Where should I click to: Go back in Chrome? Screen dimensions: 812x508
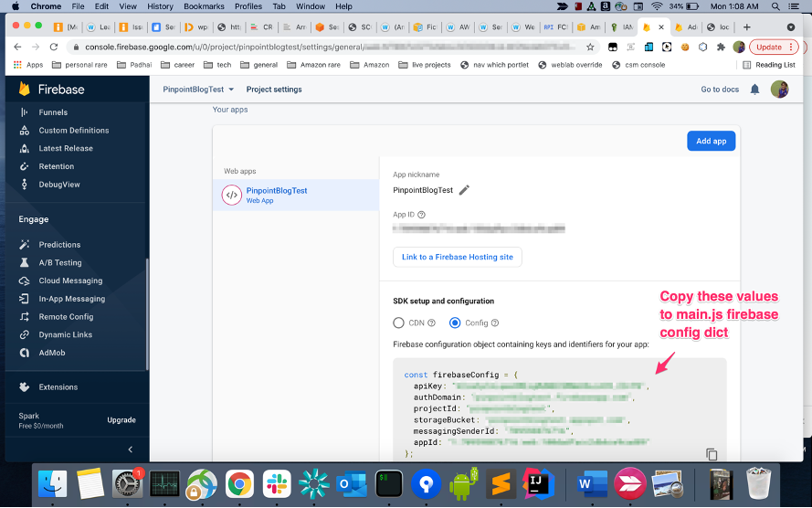(17, 48)
